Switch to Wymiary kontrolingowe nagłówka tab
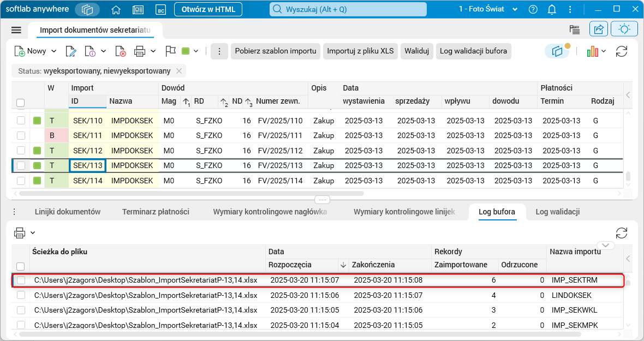The image size is (644, 341). pyautogui.click(x=270, y=212)
